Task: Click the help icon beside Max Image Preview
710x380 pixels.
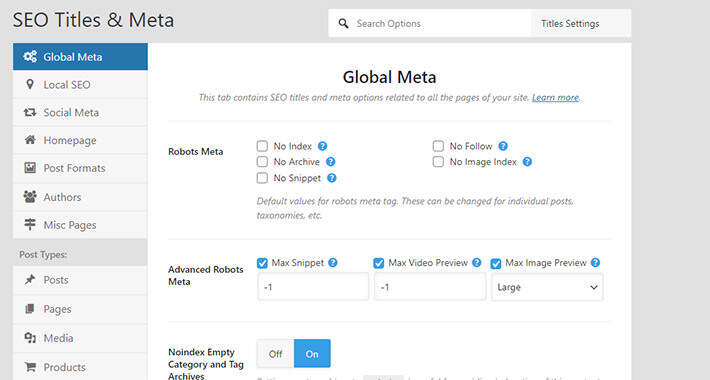Action: (x=595, y=263)
